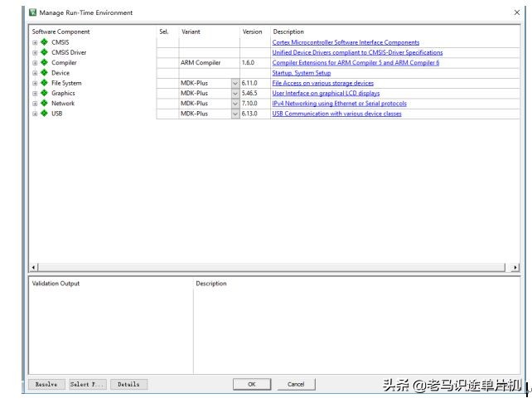Image resolution: width=532 pixels, height=403 pixels.
Task: Click the green diamond icon beside CMSIS
Action: coord(44,41)
